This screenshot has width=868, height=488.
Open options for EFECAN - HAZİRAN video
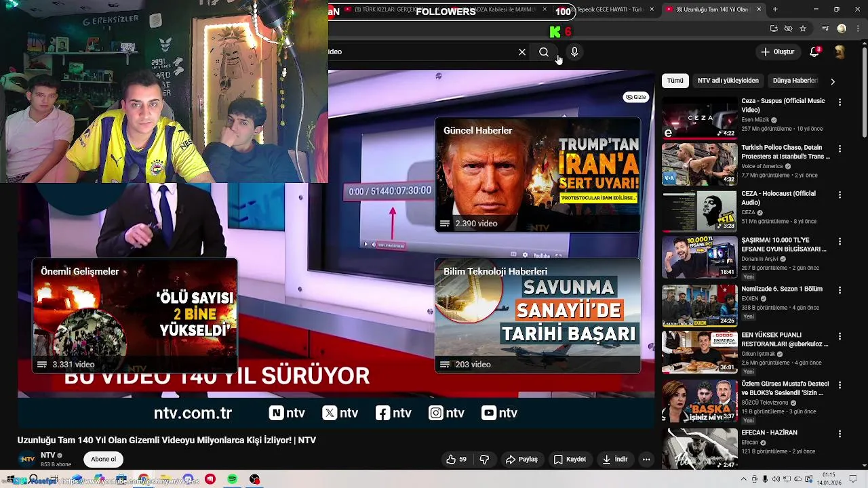(840, 434)
